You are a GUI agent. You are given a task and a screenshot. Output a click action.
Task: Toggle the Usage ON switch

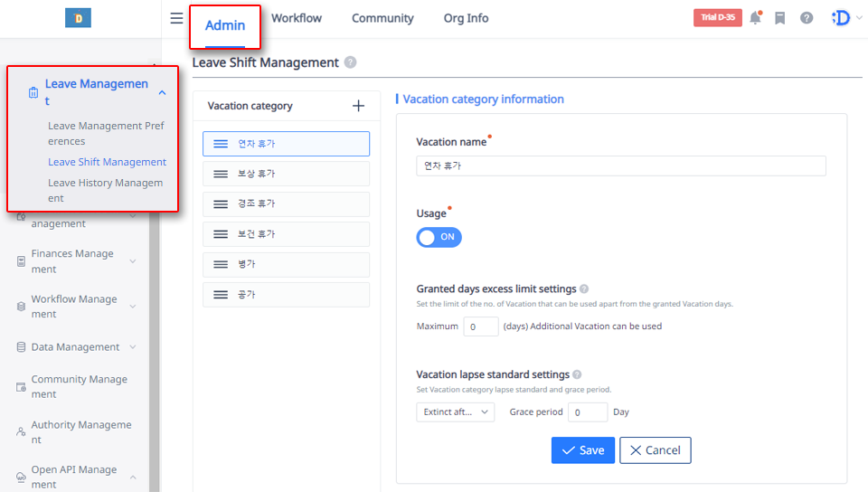pyautogui.click(x=439, y=237)
